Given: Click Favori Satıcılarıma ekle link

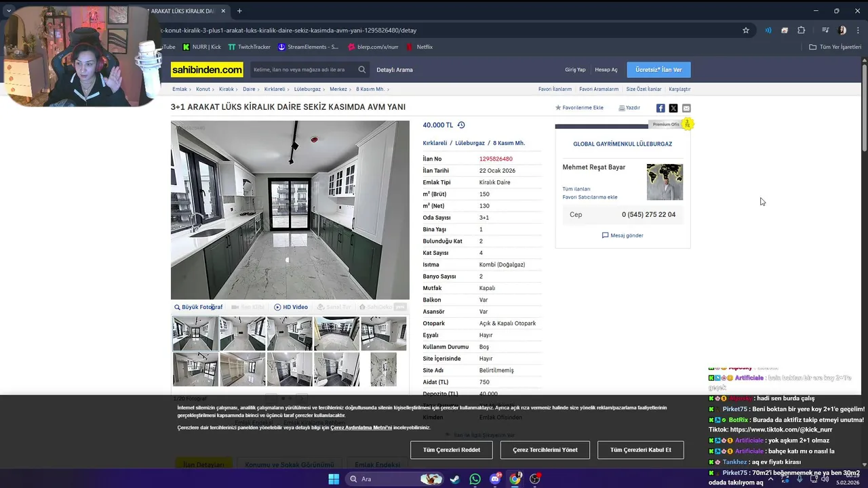Looking at the screenshot, I should (590, 197).
